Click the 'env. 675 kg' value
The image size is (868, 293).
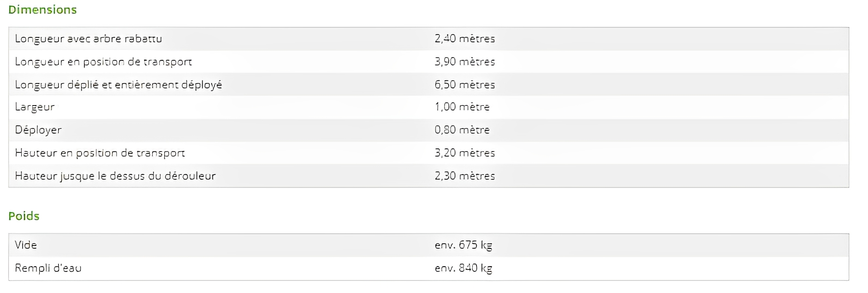pos(463,245)
